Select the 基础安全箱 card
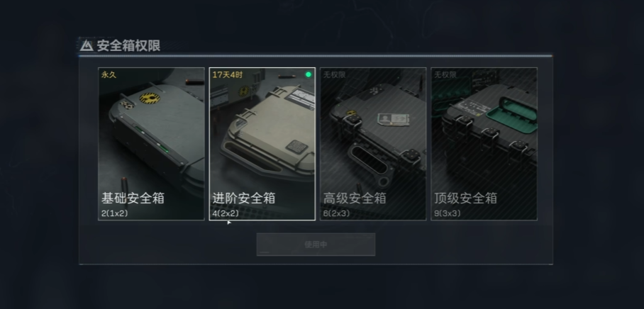The height and width of the screenshot is (309, 644). (151, 144)
